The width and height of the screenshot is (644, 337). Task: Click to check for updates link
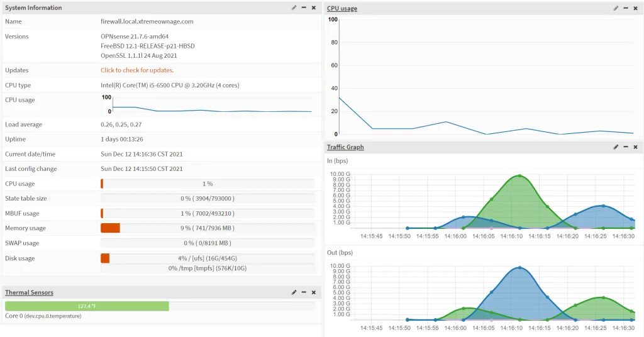137,70
